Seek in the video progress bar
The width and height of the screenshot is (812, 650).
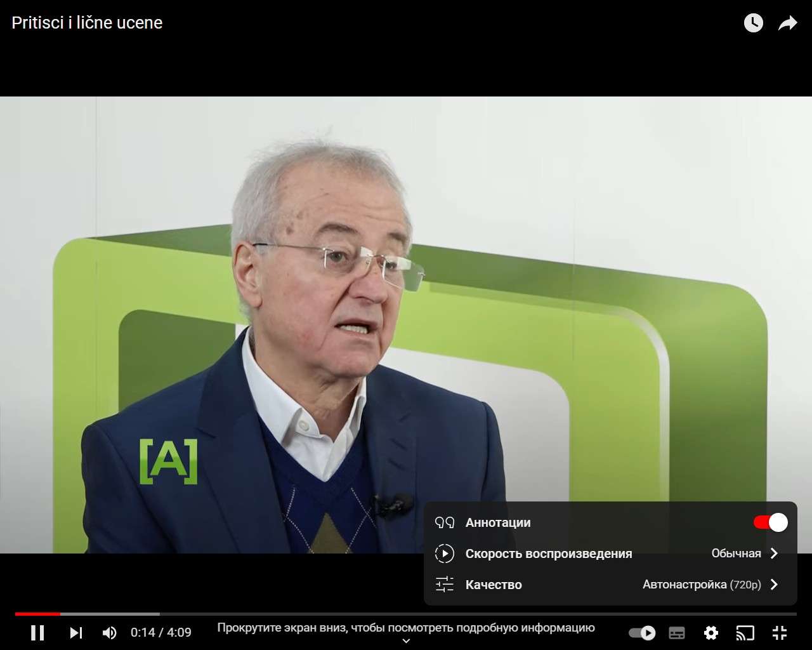click(x=406, y=614)
